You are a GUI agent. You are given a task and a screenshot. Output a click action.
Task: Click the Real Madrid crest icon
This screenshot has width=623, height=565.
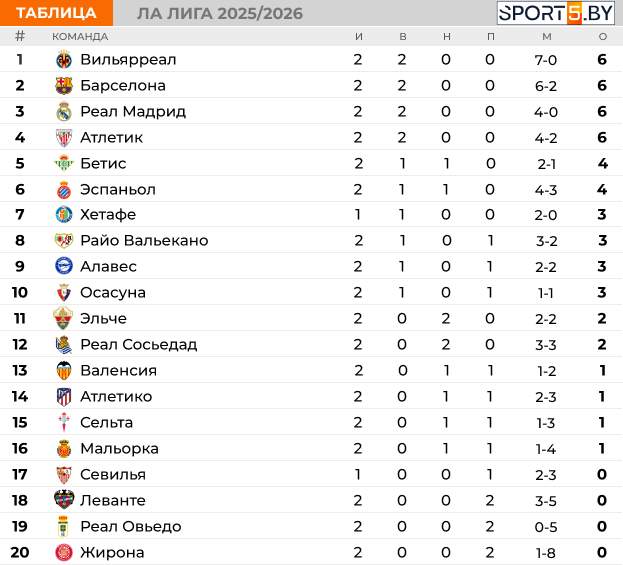pyautogui.click(x=64, y=112)
